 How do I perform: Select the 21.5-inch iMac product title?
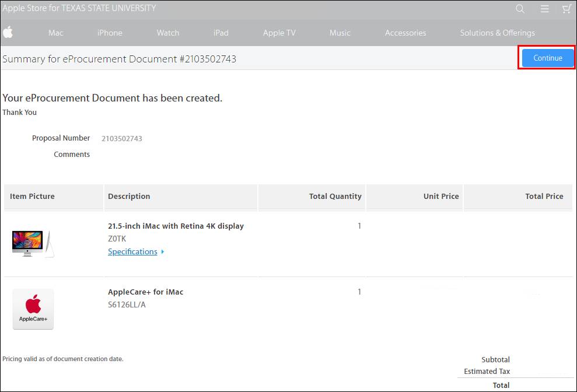coord(176,226)
